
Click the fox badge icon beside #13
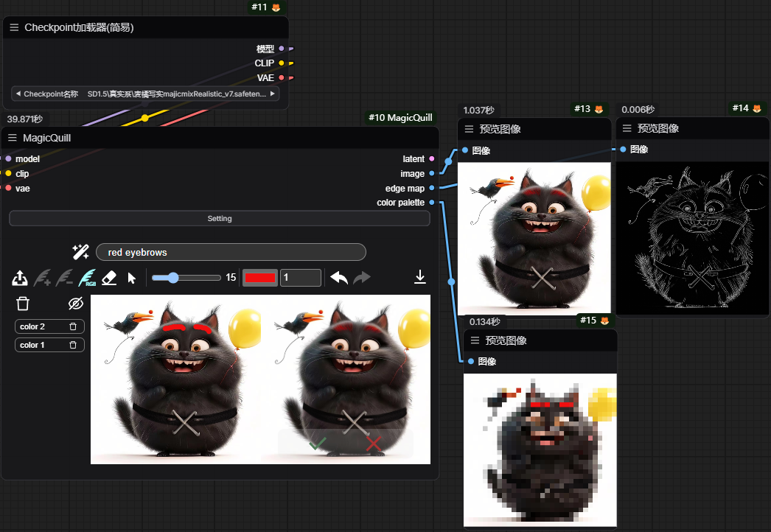[x=599, y=109]
